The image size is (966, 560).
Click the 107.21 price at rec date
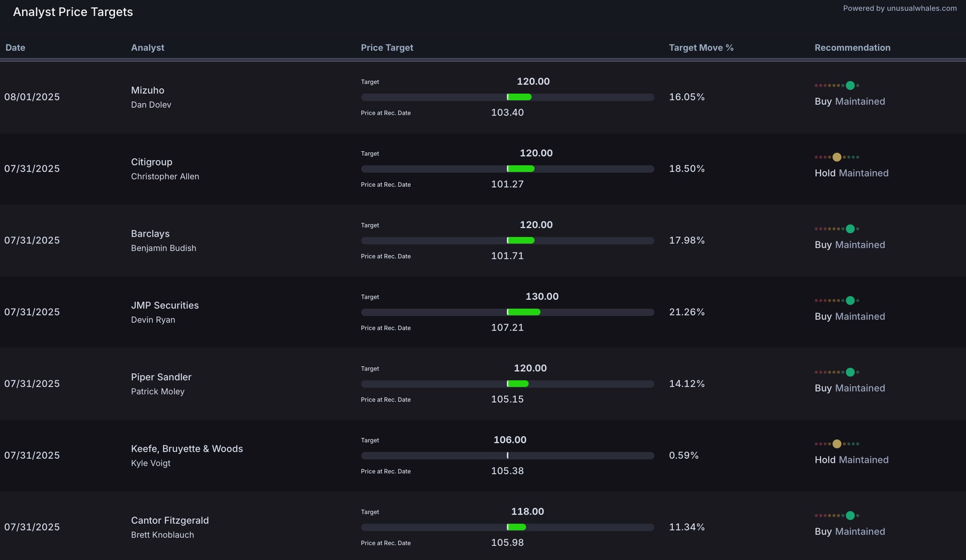coord(507,328)
